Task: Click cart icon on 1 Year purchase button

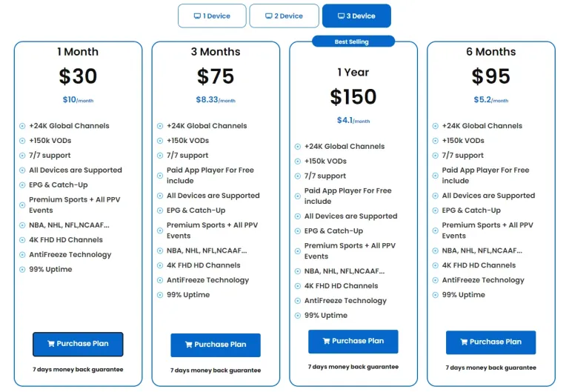Action: coord(326,341)
